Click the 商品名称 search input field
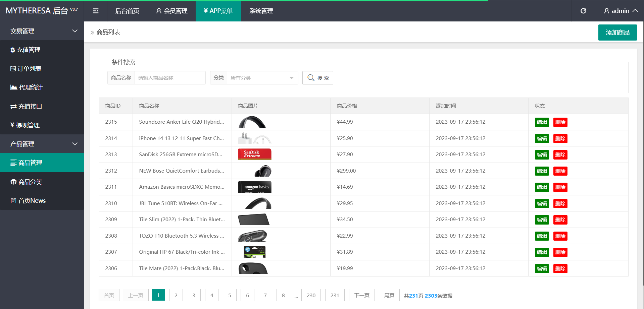The width and height of the screenshot is (644, 309). pos(170,78)
